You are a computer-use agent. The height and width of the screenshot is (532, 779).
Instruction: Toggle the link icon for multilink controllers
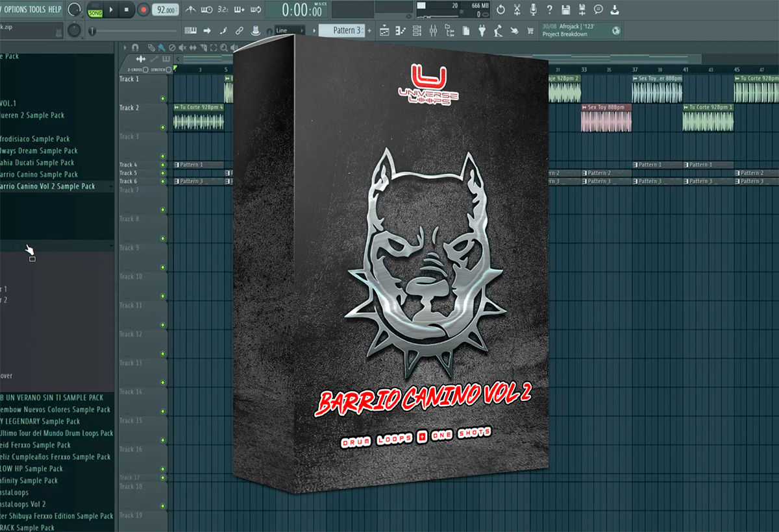pos(240,30)
